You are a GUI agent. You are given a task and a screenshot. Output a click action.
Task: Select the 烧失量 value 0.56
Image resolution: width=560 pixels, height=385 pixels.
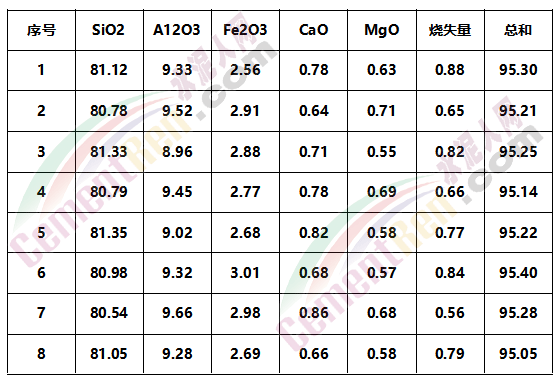tap(450, 313)
